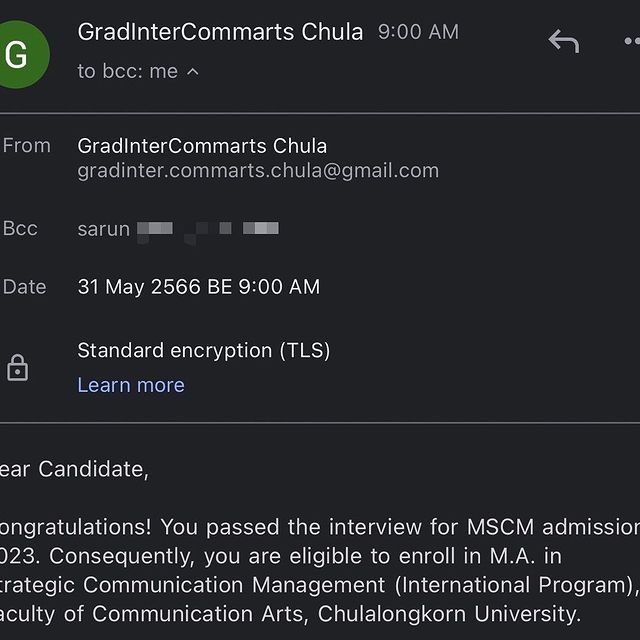Viewport: 640px width, 640px height.
Task: Tap GradInterCommarts Chula name in header
Action: click(220, 32)
